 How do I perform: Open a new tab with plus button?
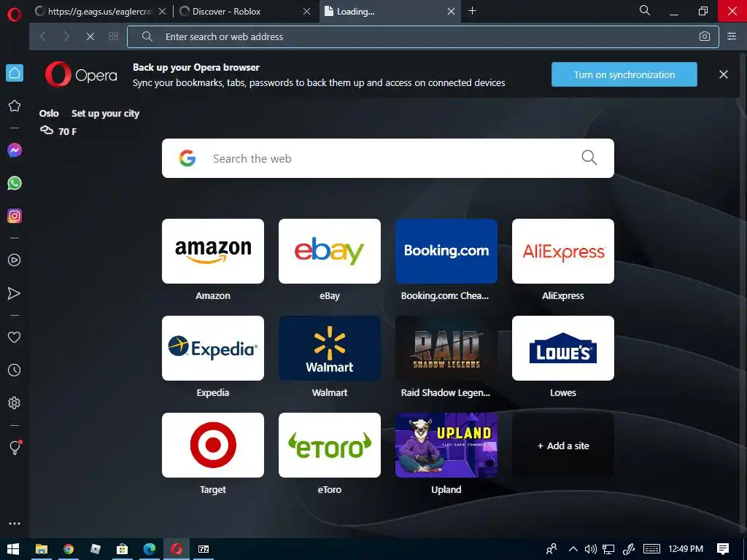[472, 10]
